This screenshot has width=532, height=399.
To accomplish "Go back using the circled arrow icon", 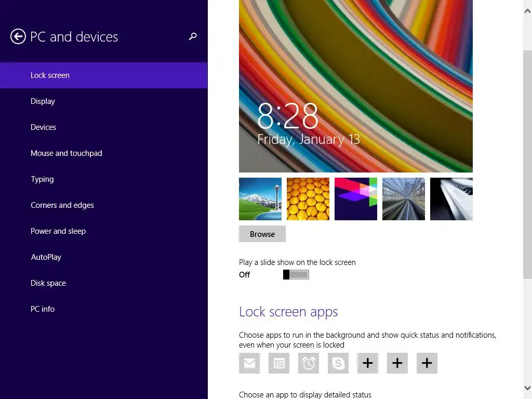I will tap(18, 37).
